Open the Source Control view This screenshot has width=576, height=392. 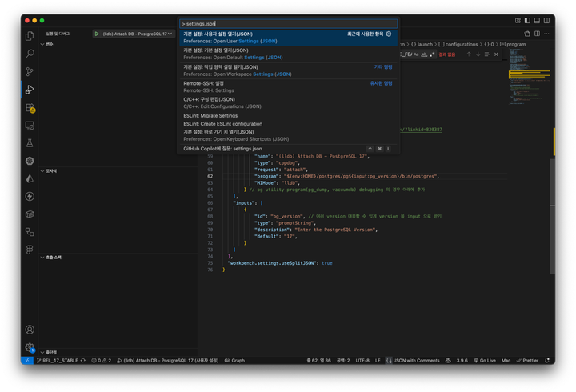click(x=30, y=72)
